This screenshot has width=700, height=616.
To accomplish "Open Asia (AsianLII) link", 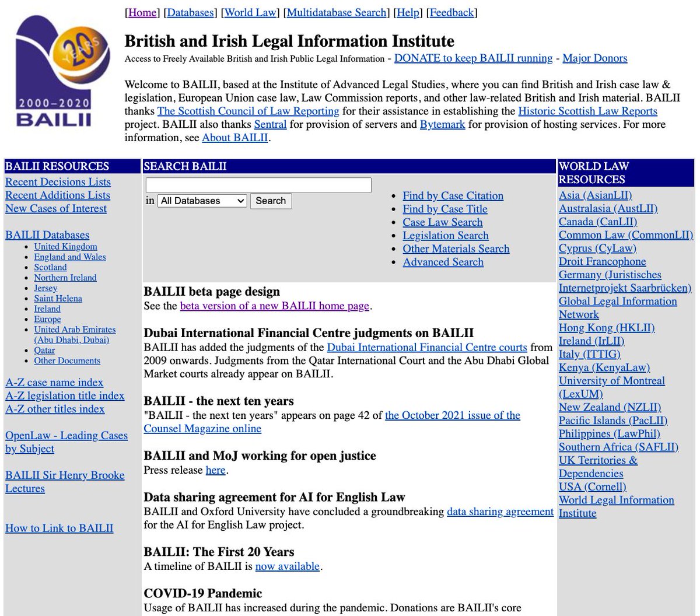I will point(595,195).
